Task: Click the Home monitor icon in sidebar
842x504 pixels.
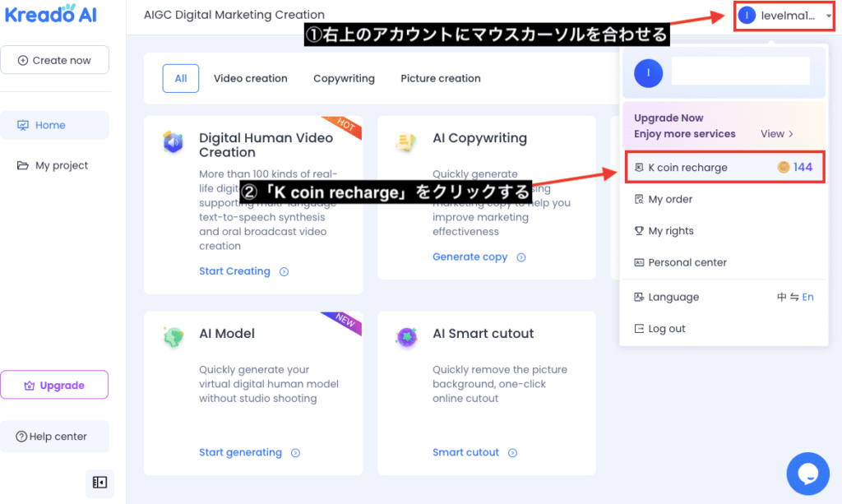Action: coord(23,125)
